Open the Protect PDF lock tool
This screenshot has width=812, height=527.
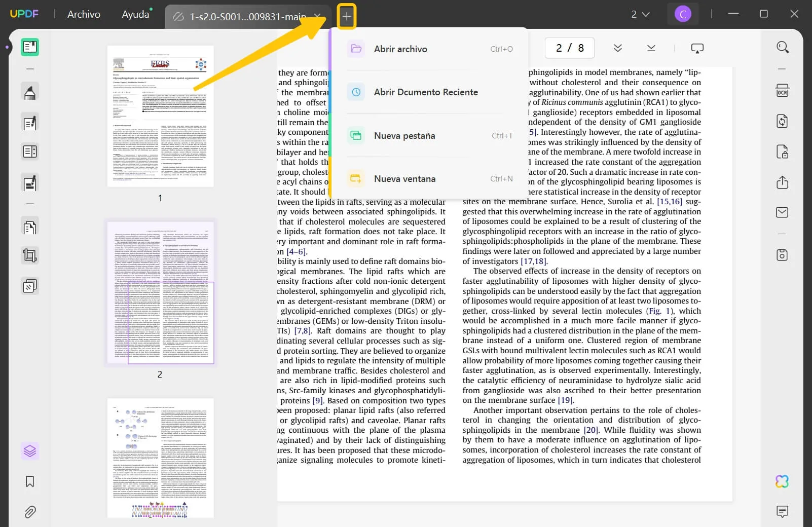click(783, 152)
